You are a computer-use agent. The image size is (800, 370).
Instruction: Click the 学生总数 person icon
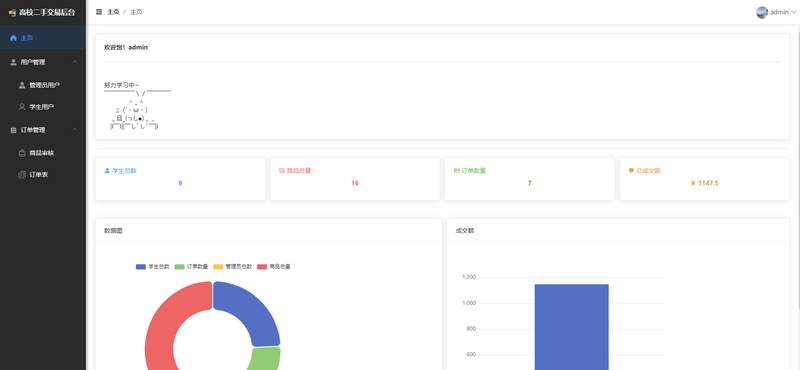pyautogui.click(x=107, y=170)
